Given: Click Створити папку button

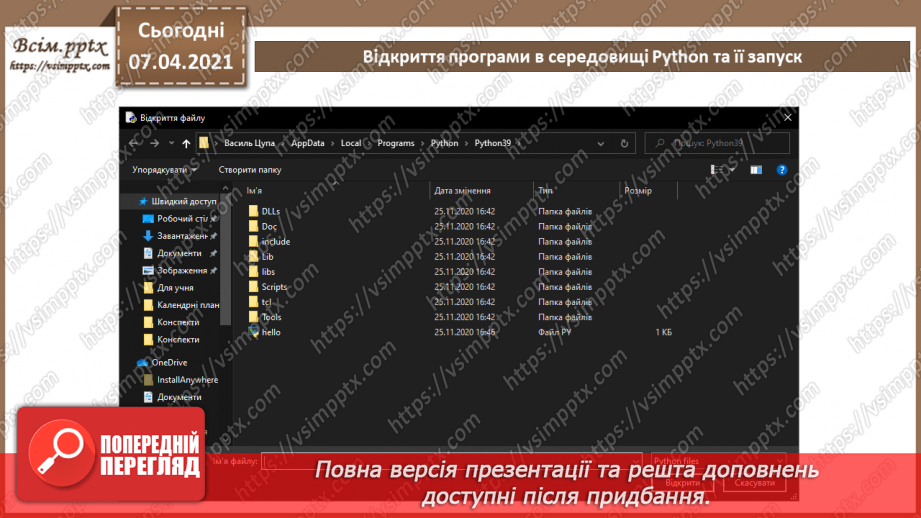Looking at the screenshot, I should tap(250, 170).
